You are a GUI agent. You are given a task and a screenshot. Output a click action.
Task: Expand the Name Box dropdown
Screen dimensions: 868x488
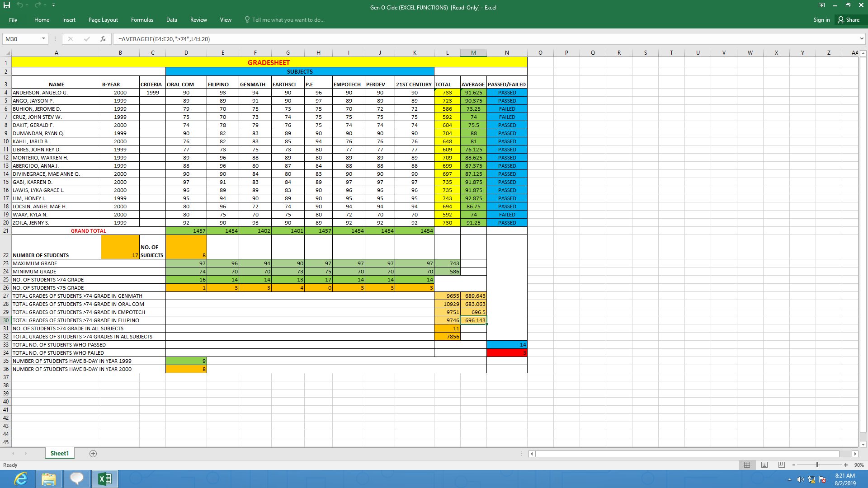[43, 39]
